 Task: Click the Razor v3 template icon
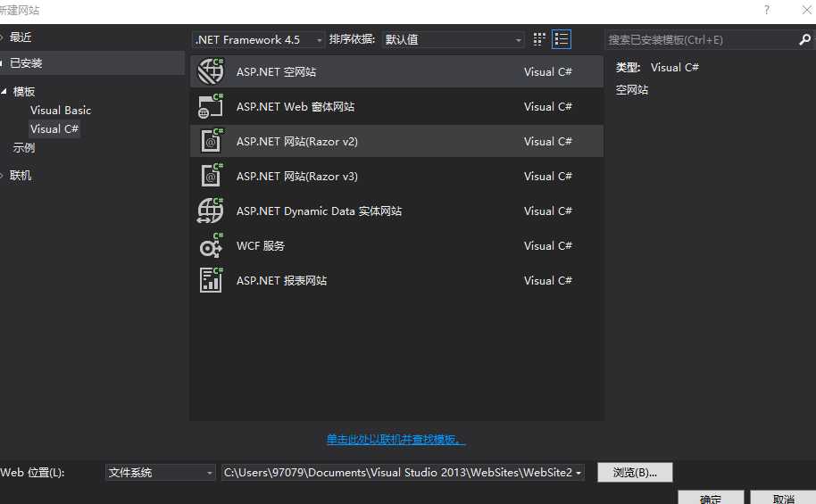pyautogui.click(x=212, y=176)
